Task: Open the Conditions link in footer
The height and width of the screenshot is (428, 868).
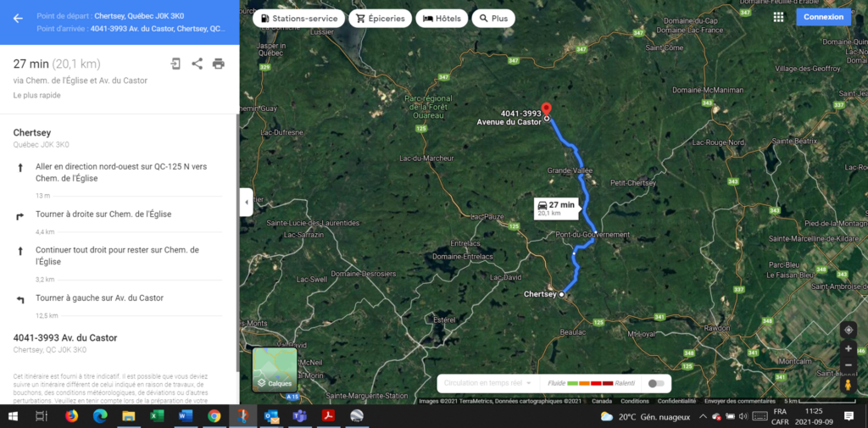Action: click(x=634, y=401)
